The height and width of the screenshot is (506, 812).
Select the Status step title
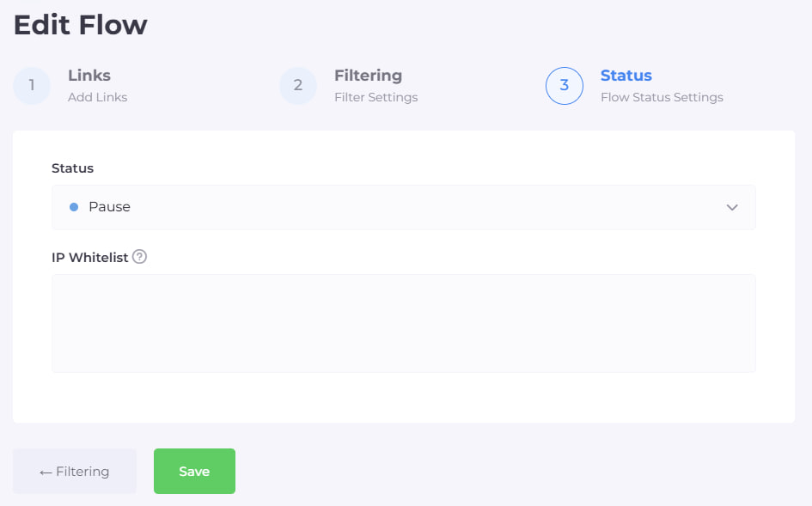click(626, 76)
